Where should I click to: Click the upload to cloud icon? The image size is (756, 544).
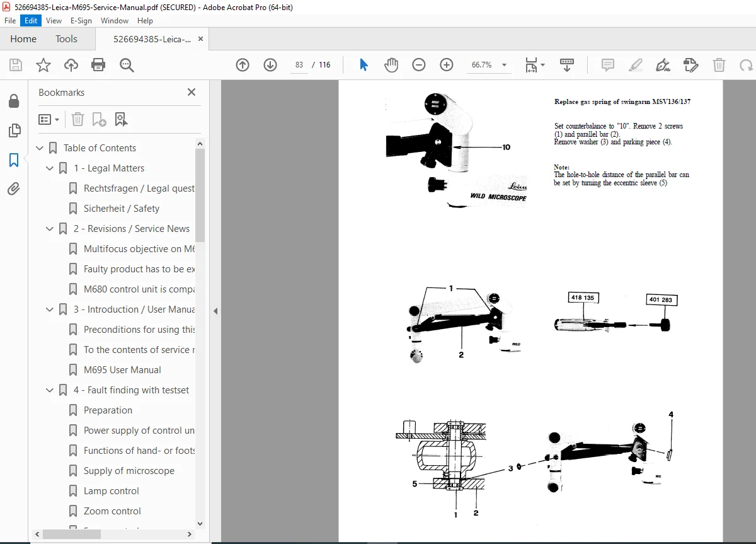point(71,65)
